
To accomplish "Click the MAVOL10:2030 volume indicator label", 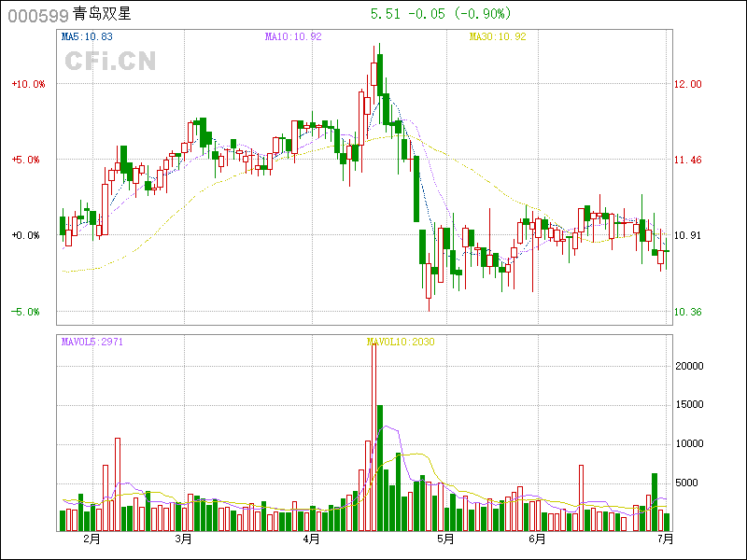I will tap(401, 342).
